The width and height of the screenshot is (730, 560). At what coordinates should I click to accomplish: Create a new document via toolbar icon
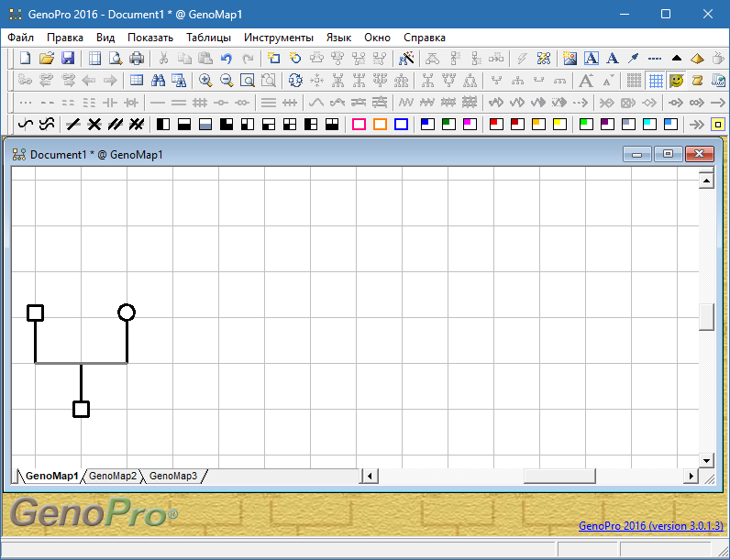(25, 58)
